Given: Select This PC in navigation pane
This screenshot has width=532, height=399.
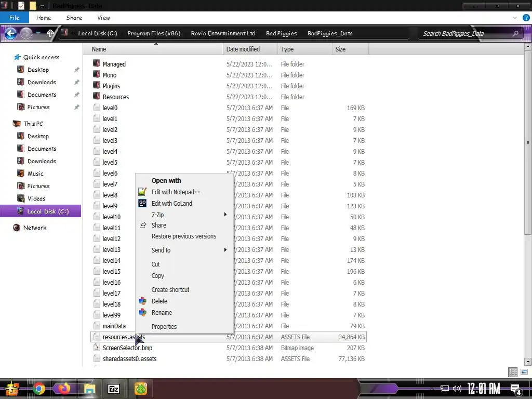Looking at the screenshot, I should click(x=33, y=124).
